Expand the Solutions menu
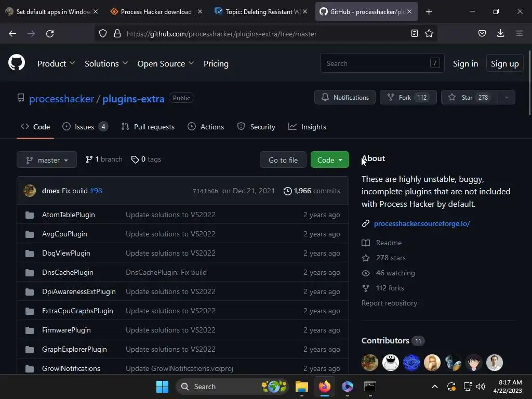The height and width of the screenshot is (399, 532). tap(106, 63)
